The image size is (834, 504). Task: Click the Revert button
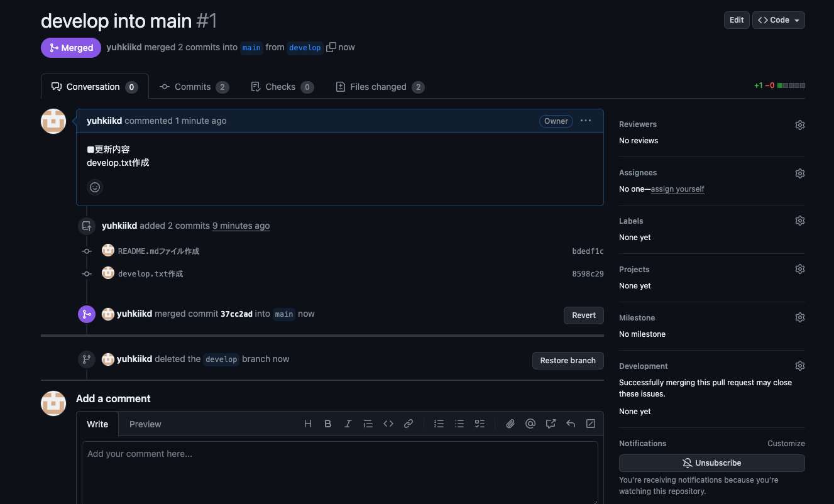(584, 315)
